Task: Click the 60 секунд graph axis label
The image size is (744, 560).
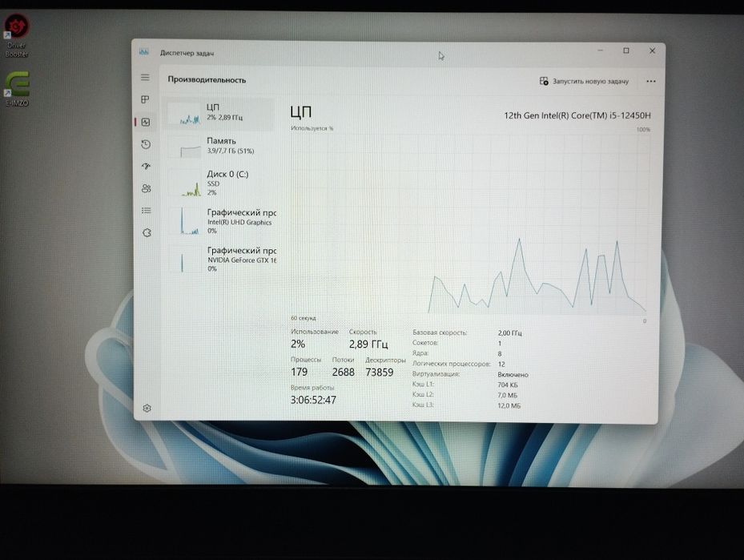Action: (x=304, y=318)
